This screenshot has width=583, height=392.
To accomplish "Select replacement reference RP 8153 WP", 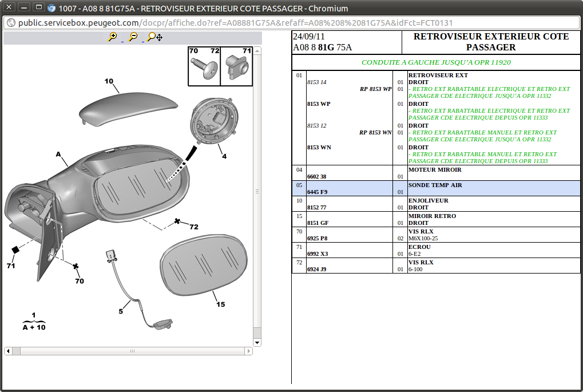I will click(x=375, y=89).
